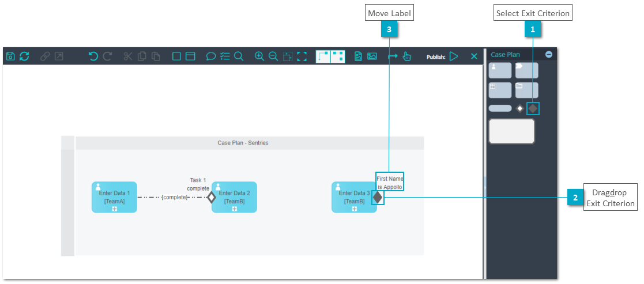This screenshot has height=284, width=644.
Task: Click the magnifier search icon
Action: click(x=239, y=56)
